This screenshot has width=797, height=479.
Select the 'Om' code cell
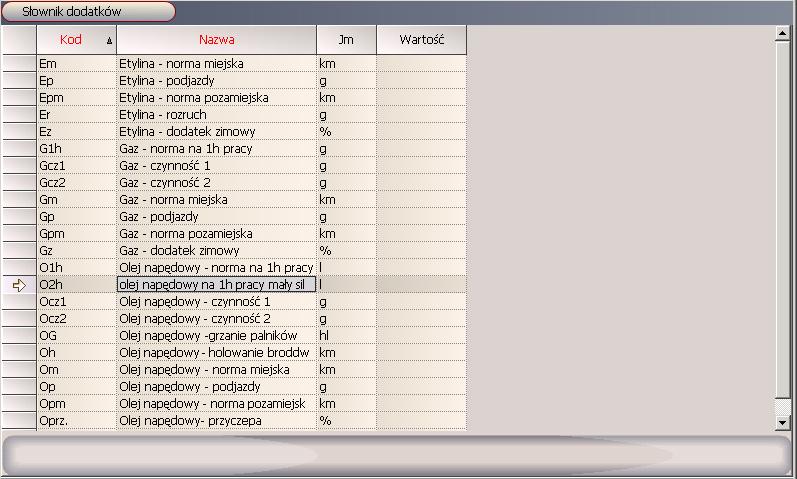click(x=77, y=370)
